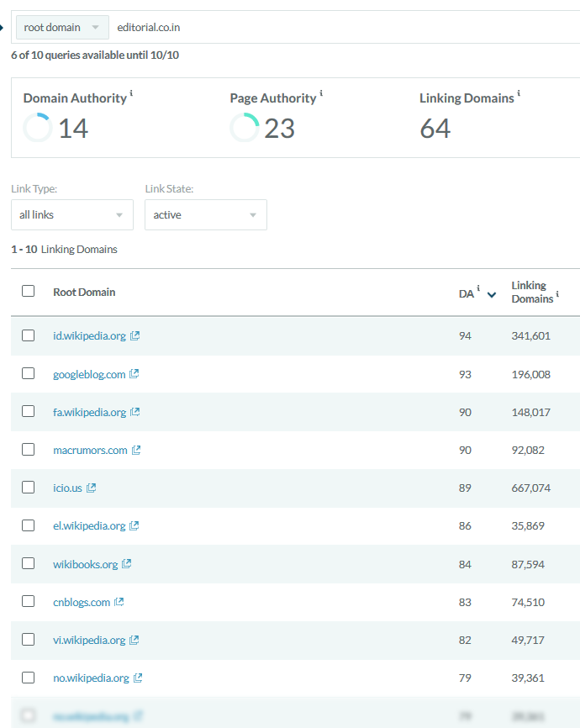The width and height of the screenshot is (580, 728).
Task: Check the id.wikipedia.org row checkbox
Action: click(29, 335)
